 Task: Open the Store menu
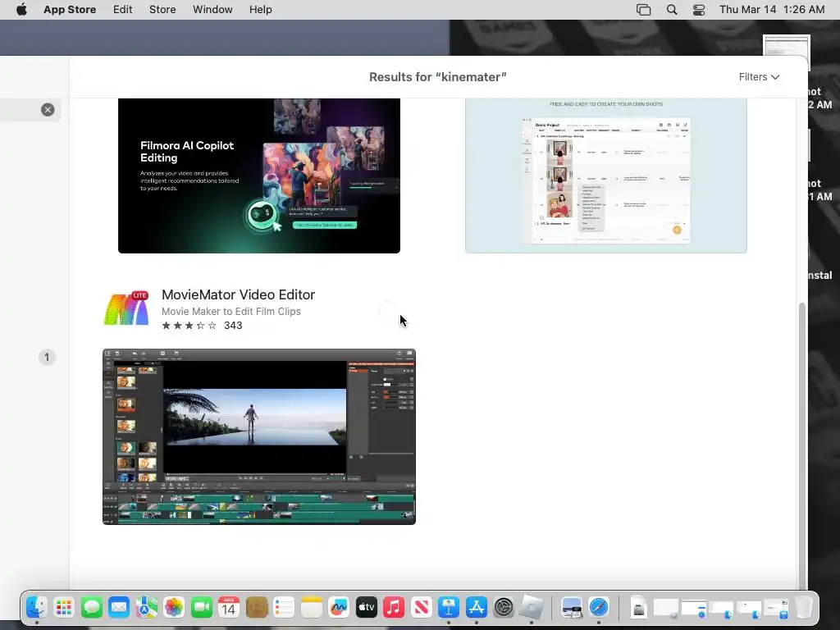pyautogui.click(x=162, y=10)
